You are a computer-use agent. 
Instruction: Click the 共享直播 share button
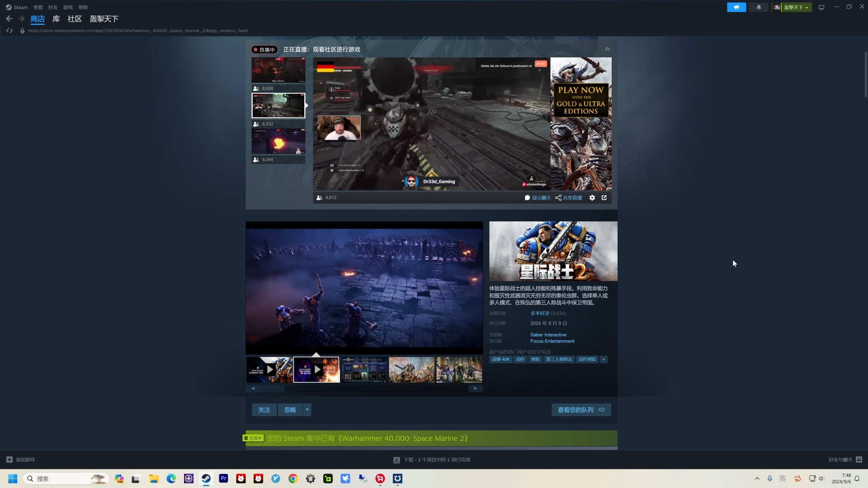(569, 198)
